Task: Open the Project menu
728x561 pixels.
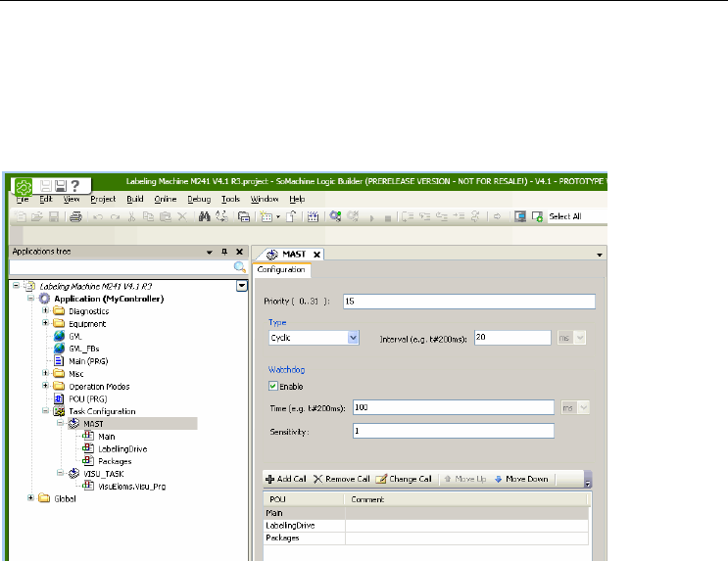Action: click(103, 199)
